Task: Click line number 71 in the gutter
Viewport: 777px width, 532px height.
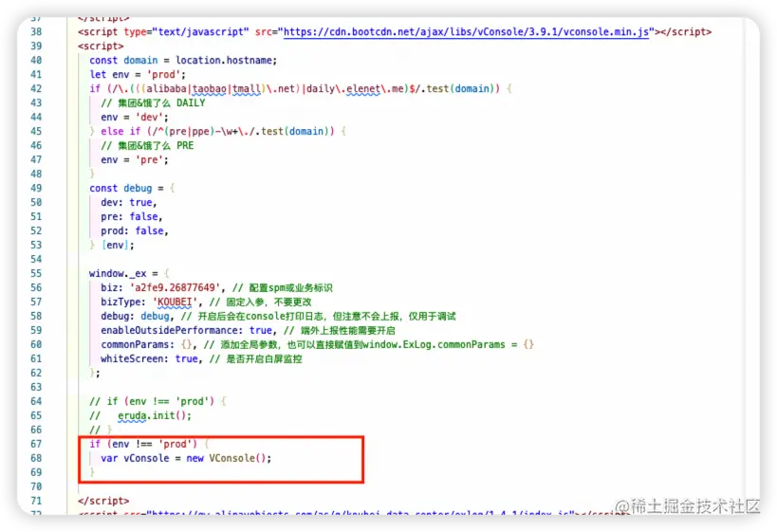Action: click(x=36, y=501)
